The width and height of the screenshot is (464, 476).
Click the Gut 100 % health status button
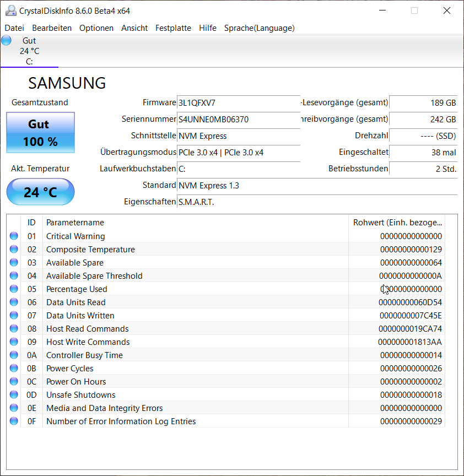pyautogui.click(x=40, y=133)
